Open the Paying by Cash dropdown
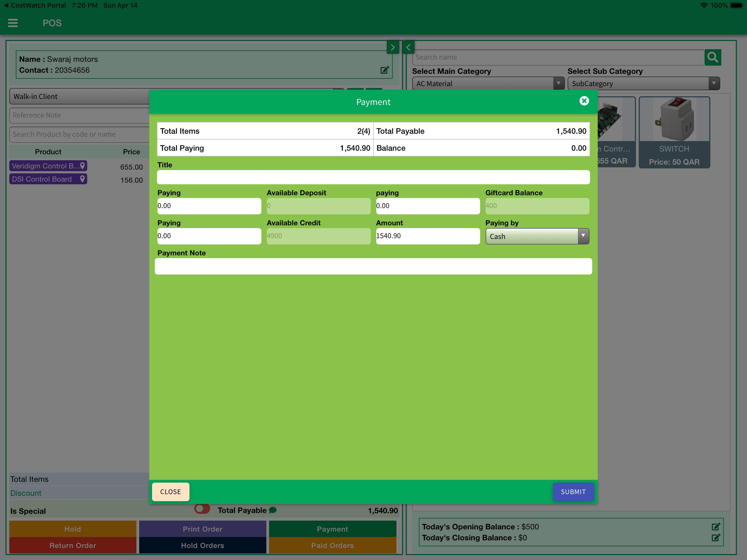This screenshot has width=747, height=560. coord(537,236)
